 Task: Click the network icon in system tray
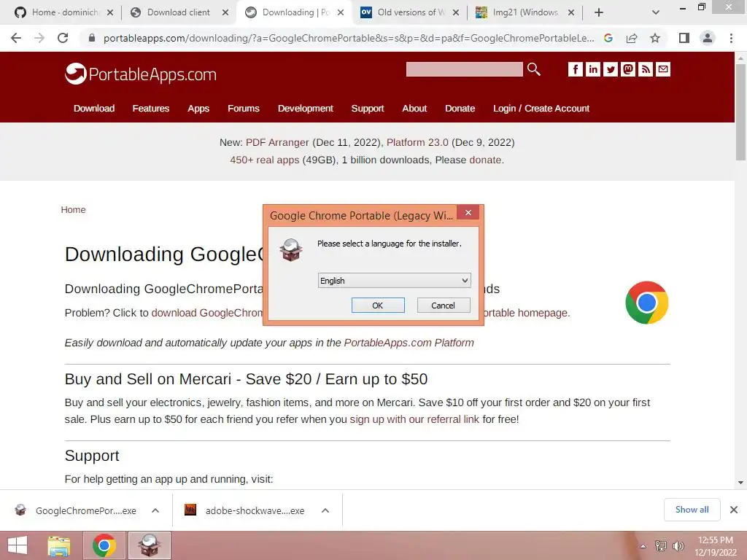(x=661, y=545)
